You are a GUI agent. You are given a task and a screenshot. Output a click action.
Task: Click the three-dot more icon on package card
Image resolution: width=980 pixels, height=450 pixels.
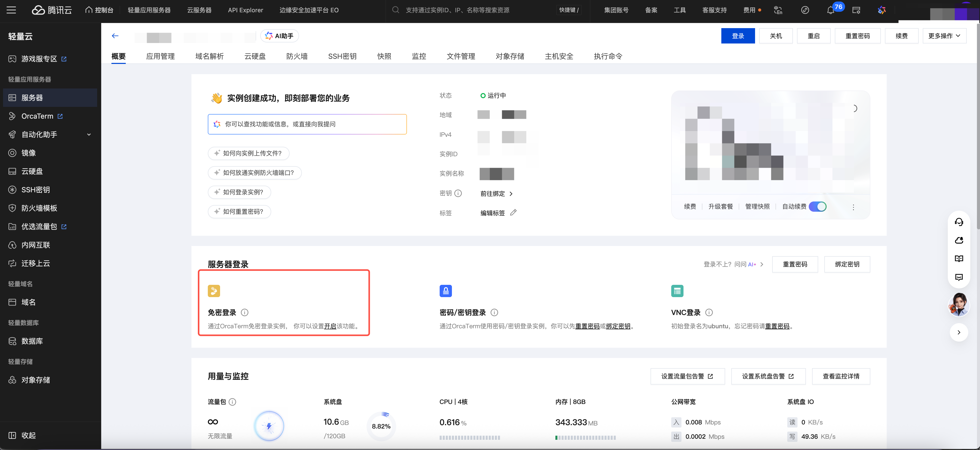[853, 207]
